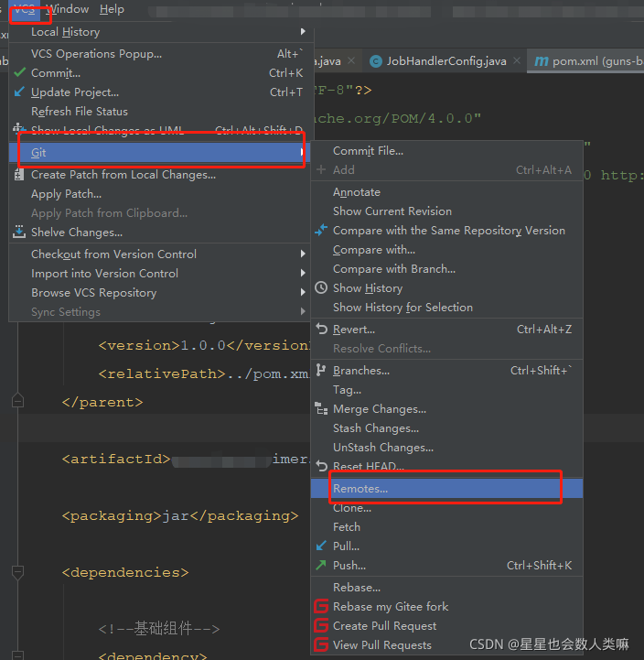
Task: Click the blue arrow icon beside Update Project
Action: coord(19,92)
